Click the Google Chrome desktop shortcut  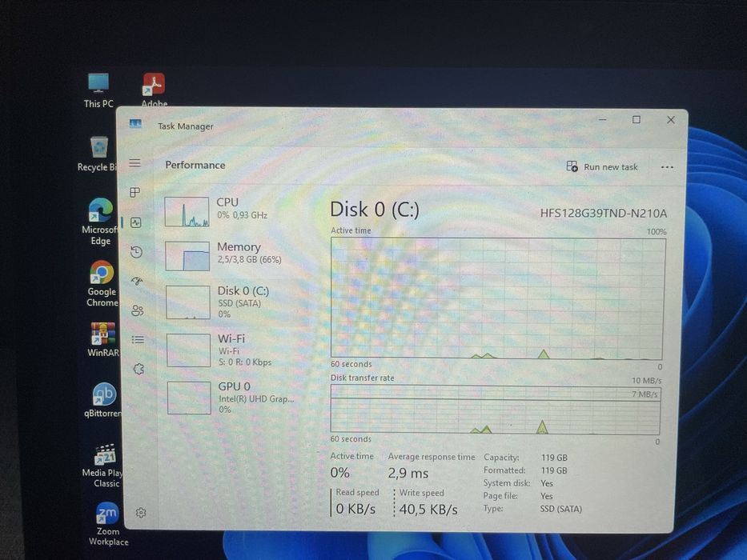point(102,284)
